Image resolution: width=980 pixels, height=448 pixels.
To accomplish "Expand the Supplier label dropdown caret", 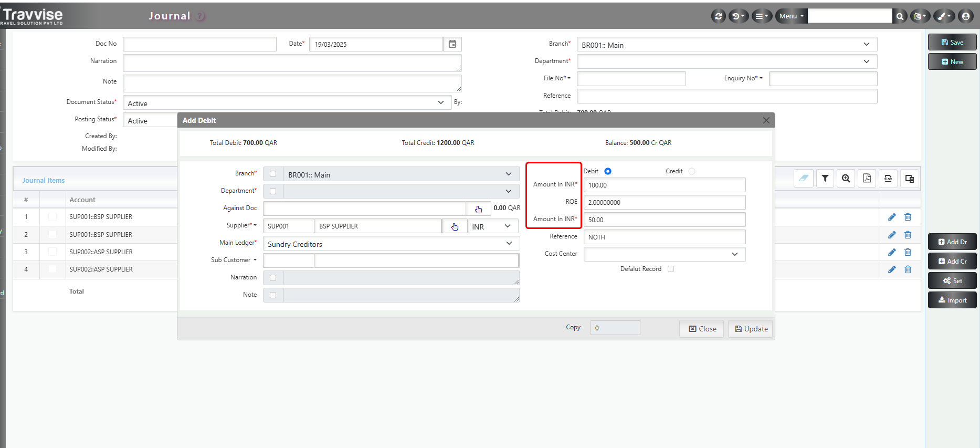I will pyautogui.click(x=255, y=225).
